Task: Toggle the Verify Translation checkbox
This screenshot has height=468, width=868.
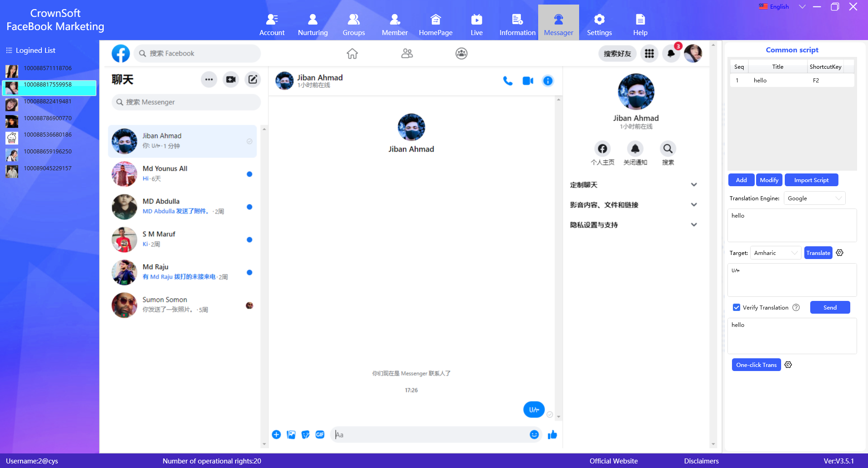Action: point(737,307)
